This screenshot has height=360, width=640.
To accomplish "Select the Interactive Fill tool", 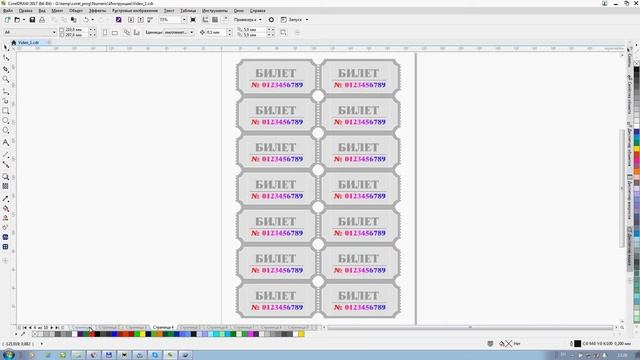I will point(6,208).
